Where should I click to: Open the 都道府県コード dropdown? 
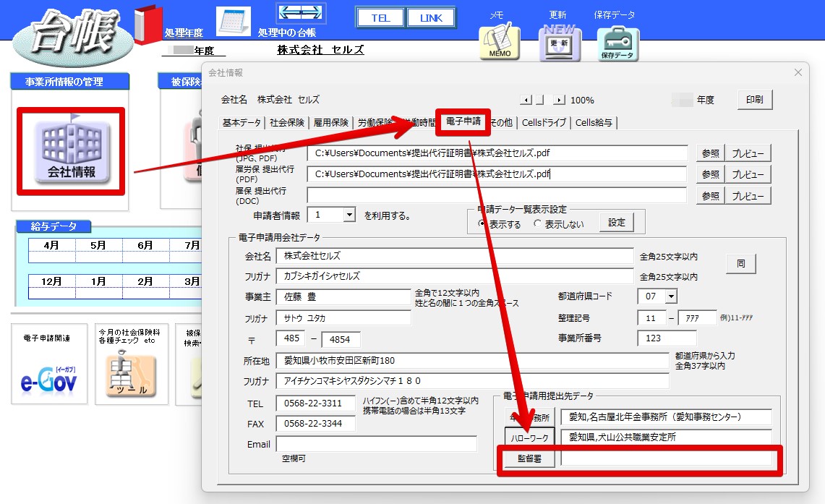[671, 296]
